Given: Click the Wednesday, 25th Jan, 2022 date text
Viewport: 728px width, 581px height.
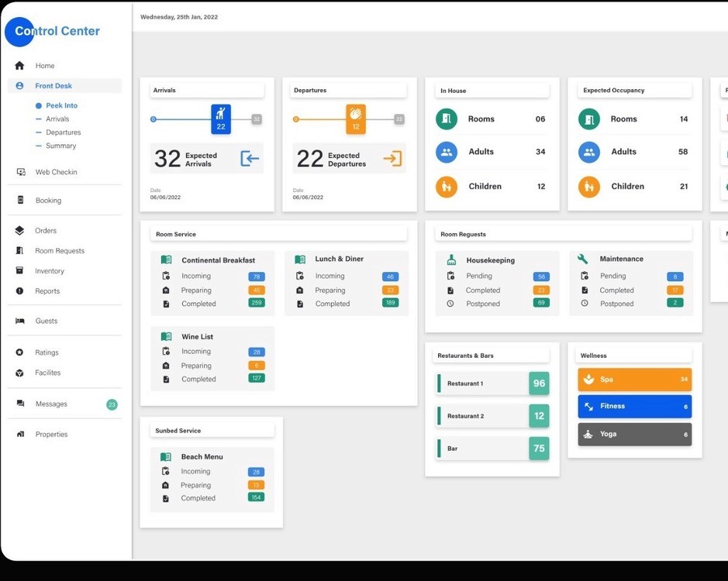Looking at the screenshot, I should click(x=179, y=17).
